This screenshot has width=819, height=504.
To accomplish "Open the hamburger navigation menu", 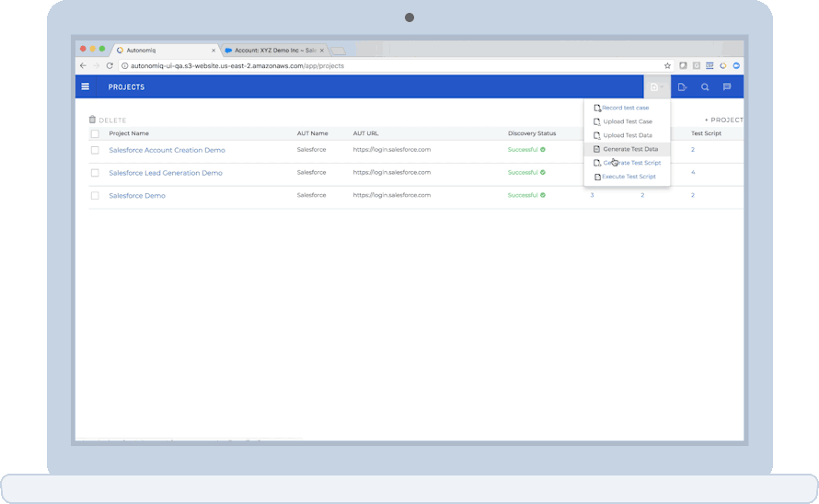I will [86, 86].
